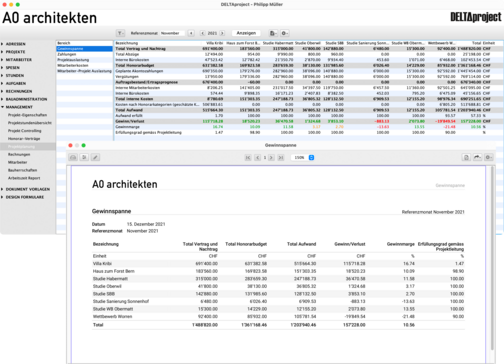Increase the reference year 2021 with the arrow
504x364 pixels.
click(222, 33)
